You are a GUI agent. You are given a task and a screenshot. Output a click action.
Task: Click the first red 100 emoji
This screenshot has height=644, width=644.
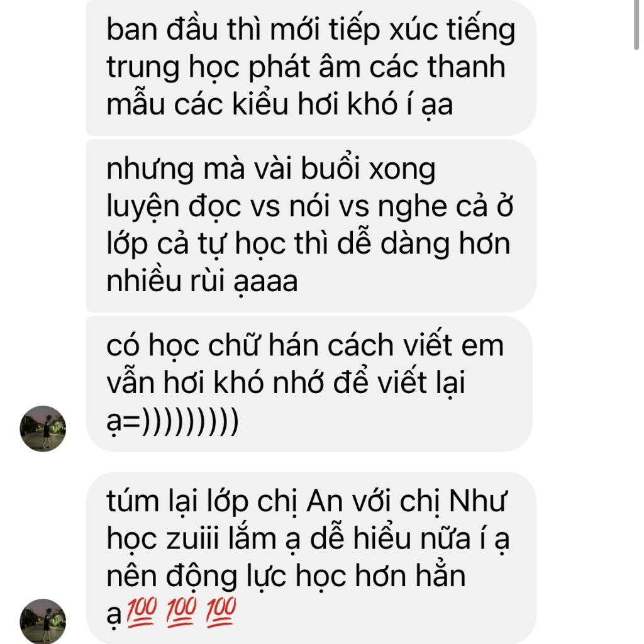coord(142,613)
